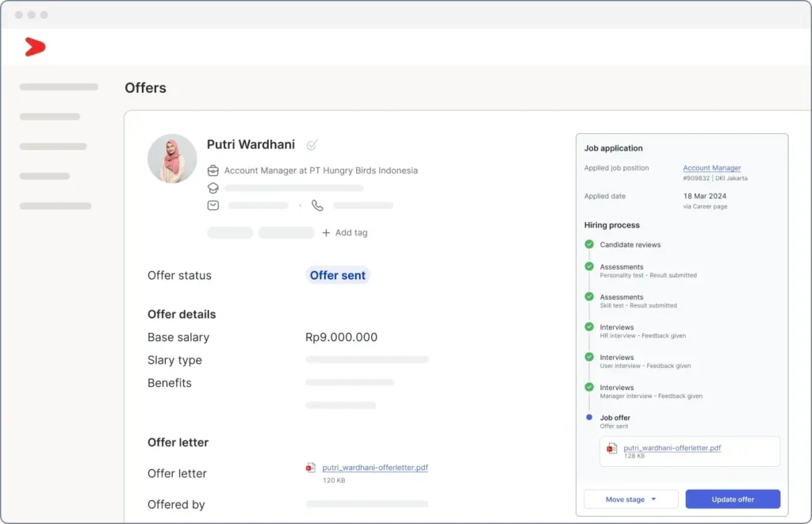
Task: Click the PDF icon in Offer letter row
Action: click(x=311, y=468)
